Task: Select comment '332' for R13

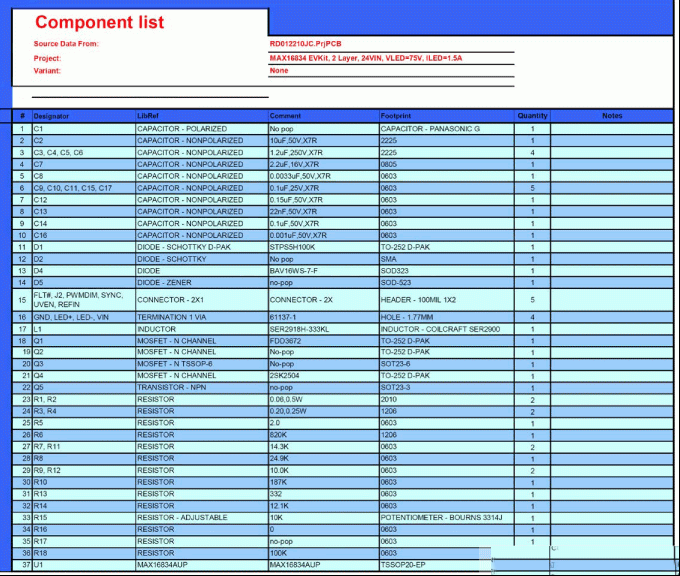Action: pos(324,494)
